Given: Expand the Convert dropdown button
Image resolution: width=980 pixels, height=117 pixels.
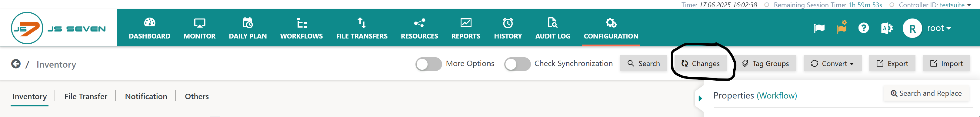Looking at the screenshot, I should pos(832,64).
